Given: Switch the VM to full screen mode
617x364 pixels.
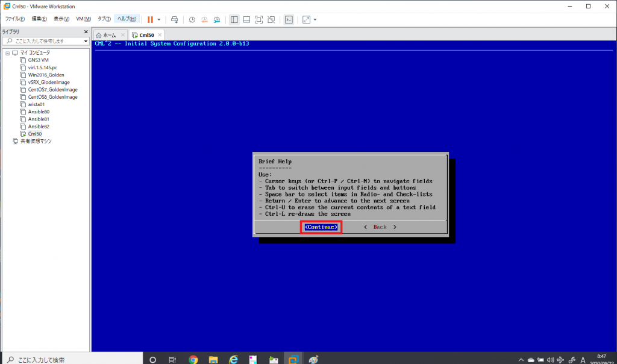Looking at the screenshot, I should pyautogui.click(x=259, y=19).
